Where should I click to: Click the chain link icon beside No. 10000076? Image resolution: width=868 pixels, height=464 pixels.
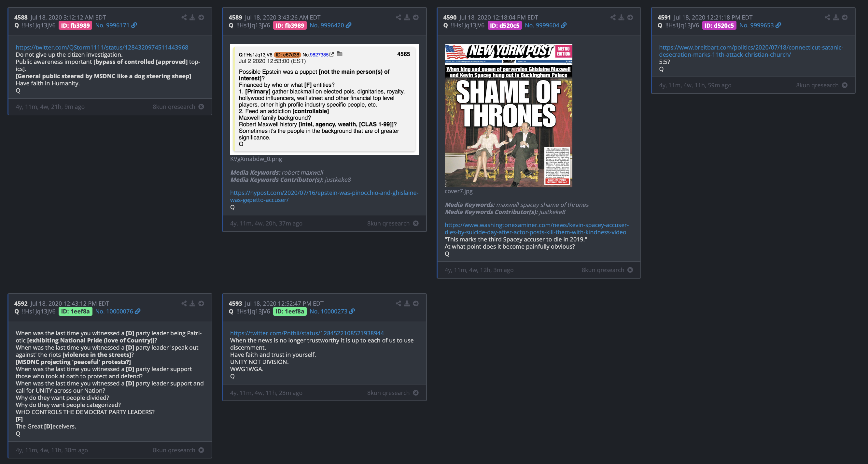click(137, 311)
